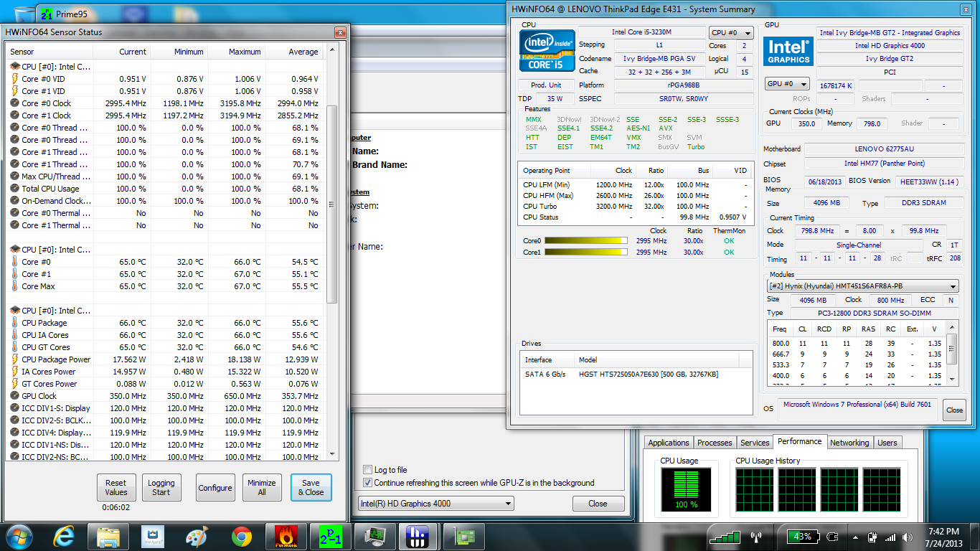Click the green CPU meter tray icon
Image resolution: width=980 pixels, height=551 pixels.
[x=725, y=536]
